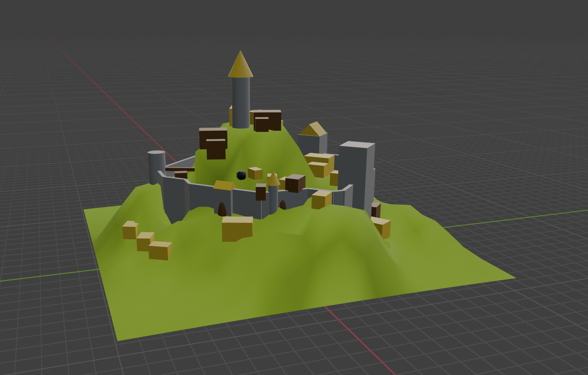588x375 pixels.
Task: Select the small cone roof on the wall turret
Action: 273,179
